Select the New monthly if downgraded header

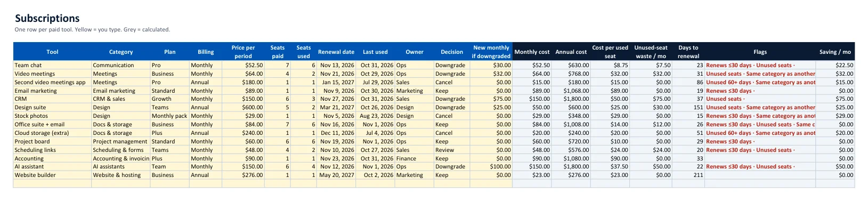491,52
